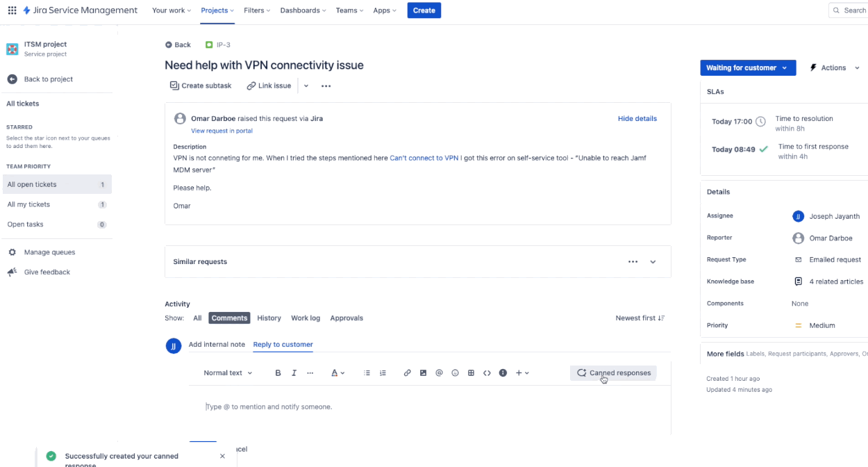Switch to the Reply to customer tab
This screenshot has height=467, width=868.
[283, 344]
